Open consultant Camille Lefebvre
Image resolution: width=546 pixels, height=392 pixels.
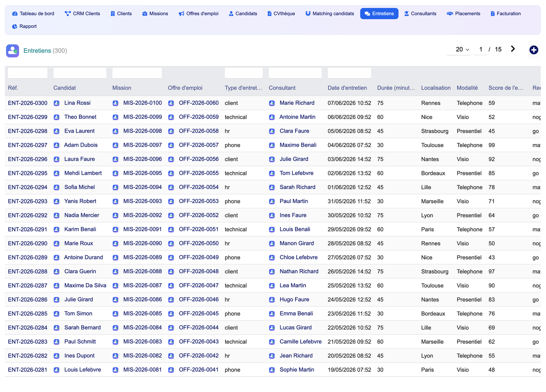pos(301,341)
